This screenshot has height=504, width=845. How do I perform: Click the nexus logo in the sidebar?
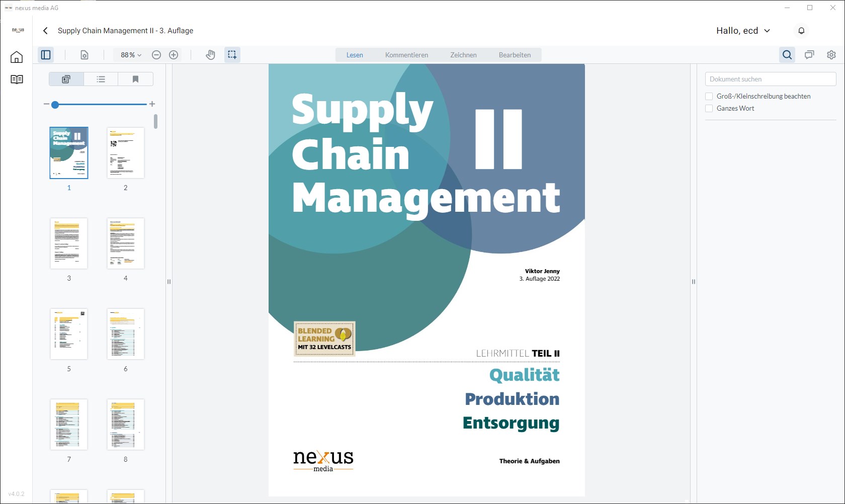tap(18, 30)
